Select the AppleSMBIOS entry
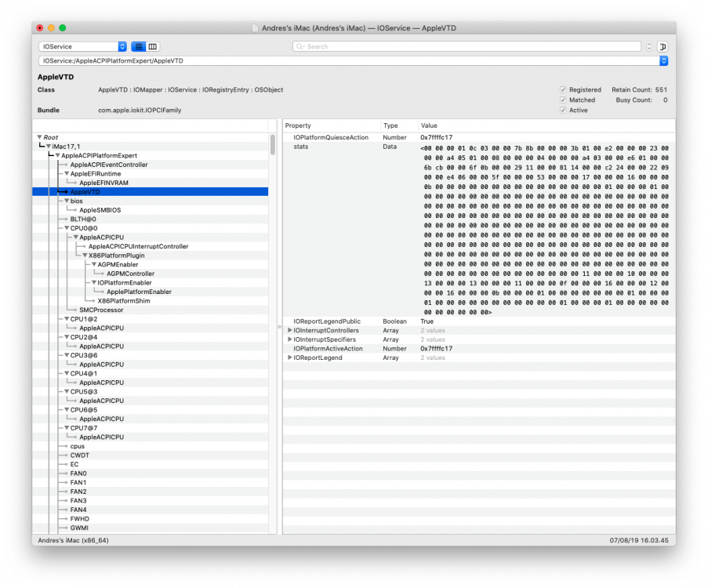 coord(100,210)
